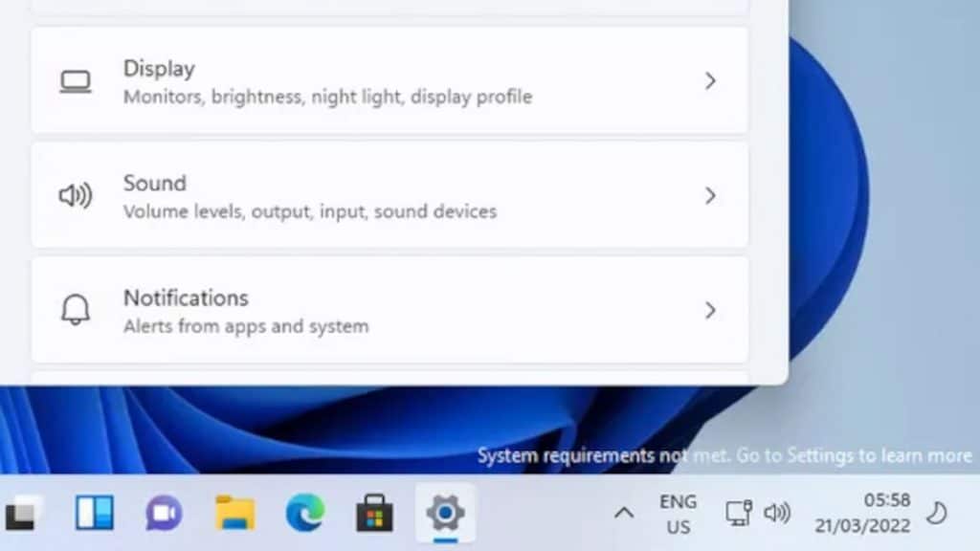Expand the Notifications row chevron arrow
980x551 pixels.
[x=710, y=311]
